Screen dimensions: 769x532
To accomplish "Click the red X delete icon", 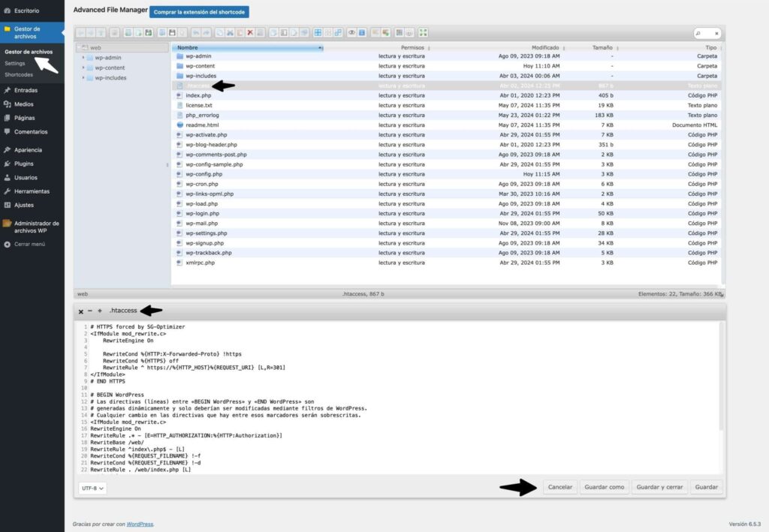I will pyautogui.click(x=249, y=33).
